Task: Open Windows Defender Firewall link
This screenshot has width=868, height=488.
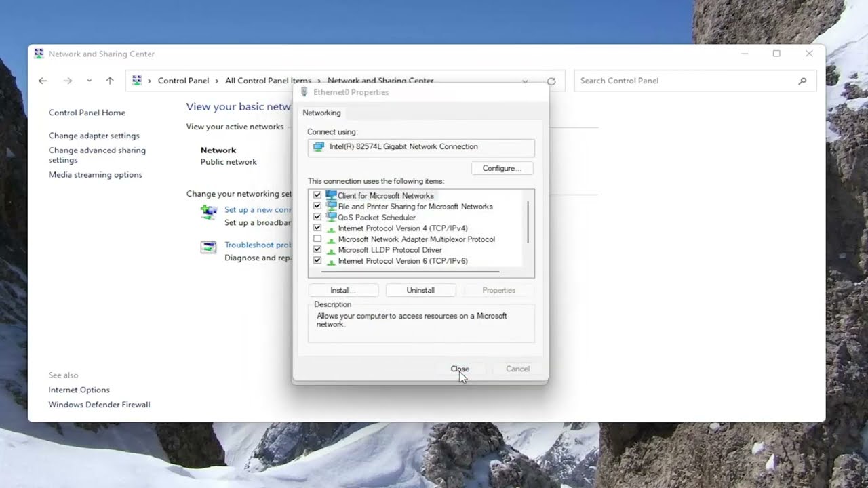Action: (99, 405)
